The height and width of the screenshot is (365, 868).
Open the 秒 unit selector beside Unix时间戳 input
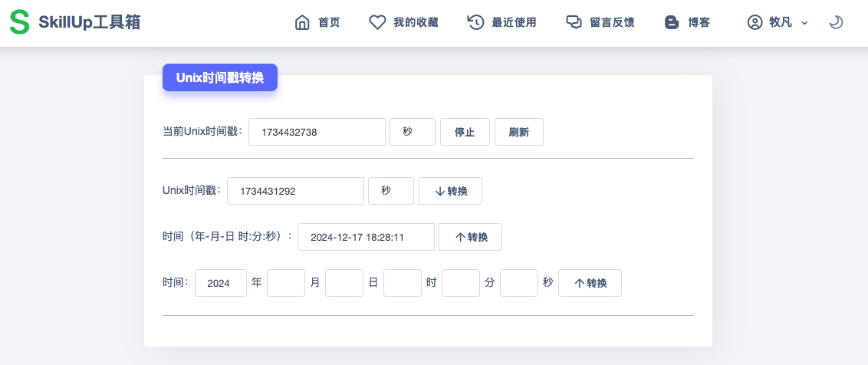point(391,190)
